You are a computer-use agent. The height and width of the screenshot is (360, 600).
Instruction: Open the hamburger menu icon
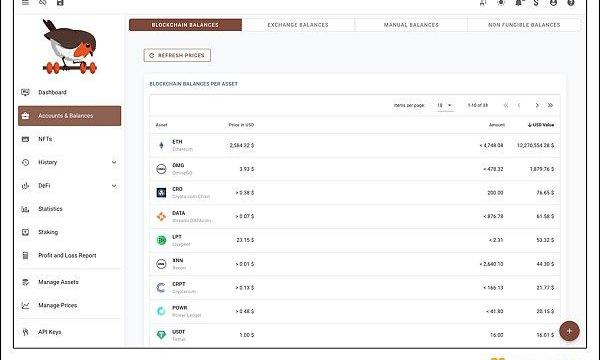25,2
